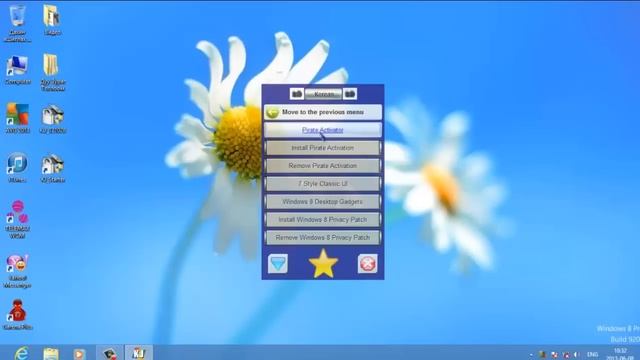Click the ENG input language indicator
640x360 pixels.
592,354
